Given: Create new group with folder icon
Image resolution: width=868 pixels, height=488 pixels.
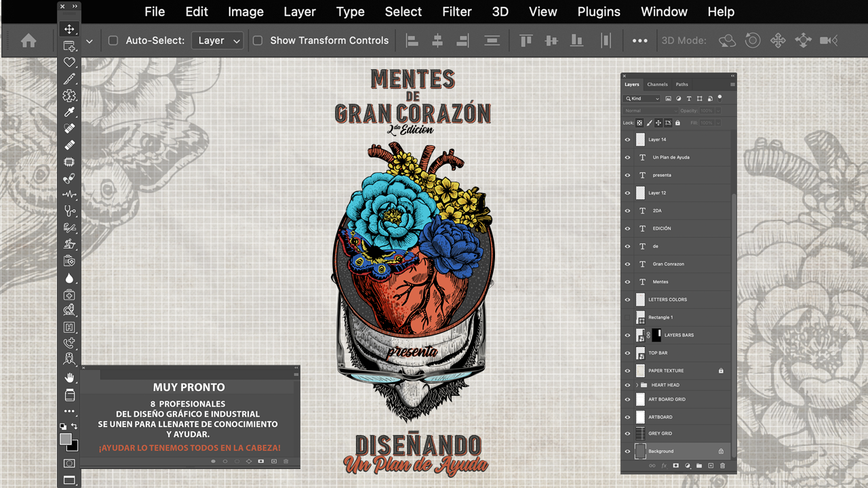Looking at the screenshot, I should (699, 466).
